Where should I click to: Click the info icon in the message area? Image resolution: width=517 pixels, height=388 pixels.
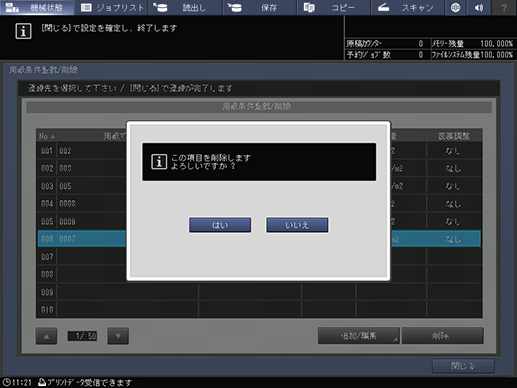23,31
